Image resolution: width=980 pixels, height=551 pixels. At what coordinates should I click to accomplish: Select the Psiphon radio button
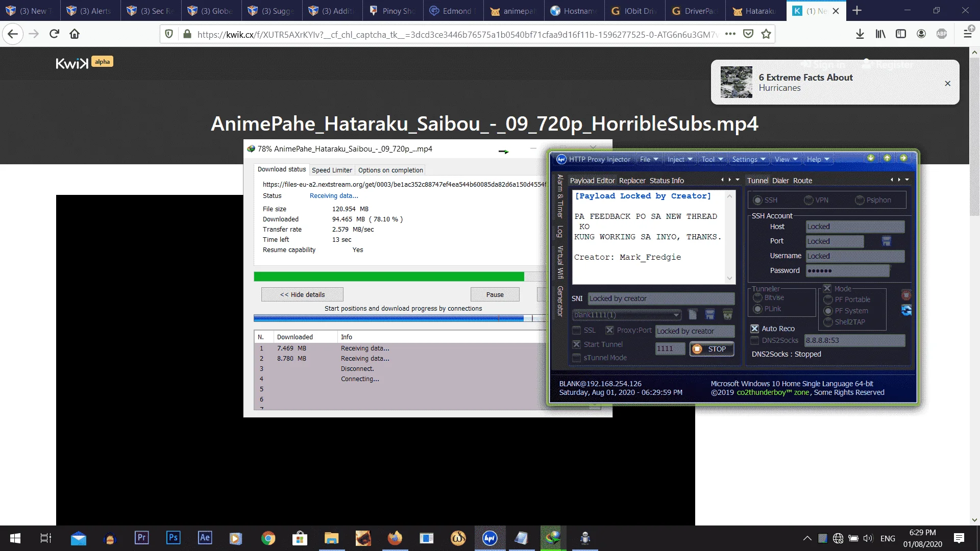pyautogui.click(x=860, y=200)
